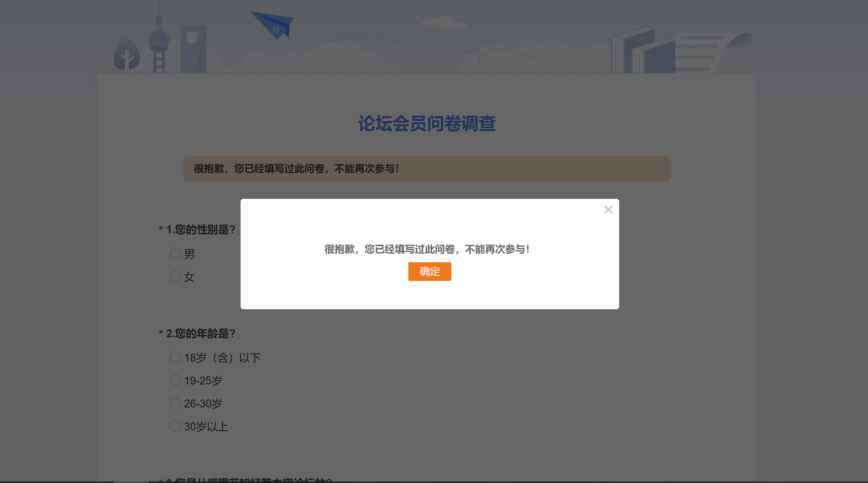
Task: Click the brown already-submitted warning banner
Action: click(427, 169)
